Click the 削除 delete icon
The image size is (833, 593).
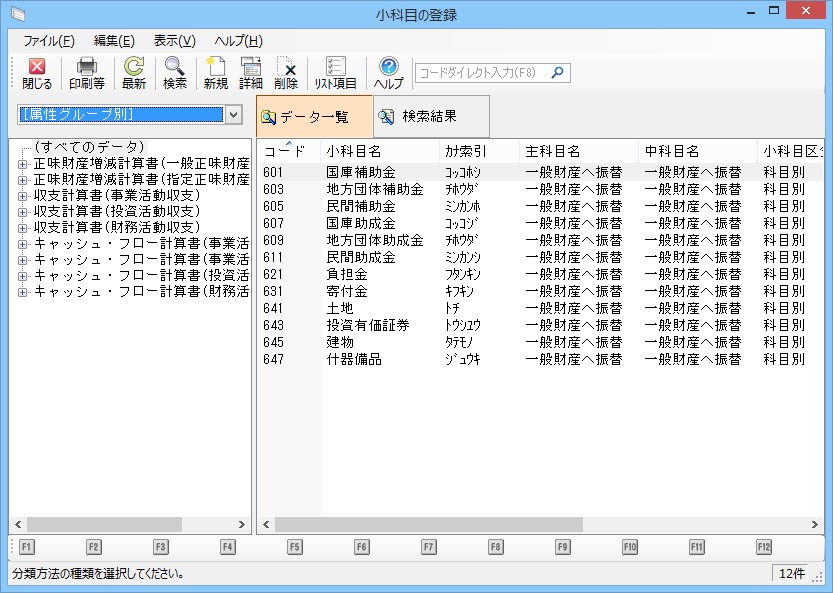point(286,67)
